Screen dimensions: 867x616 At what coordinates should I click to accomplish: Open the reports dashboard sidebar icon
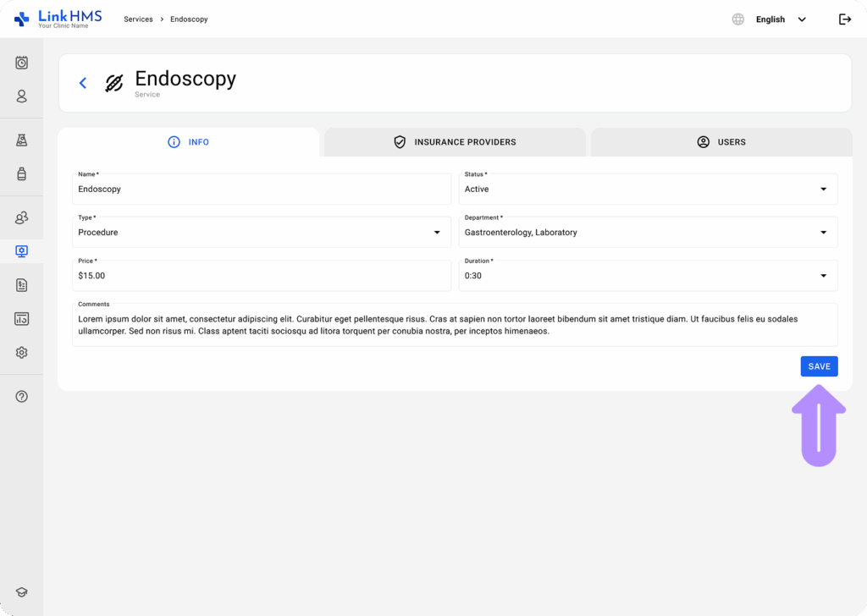(x=22, y=319)
